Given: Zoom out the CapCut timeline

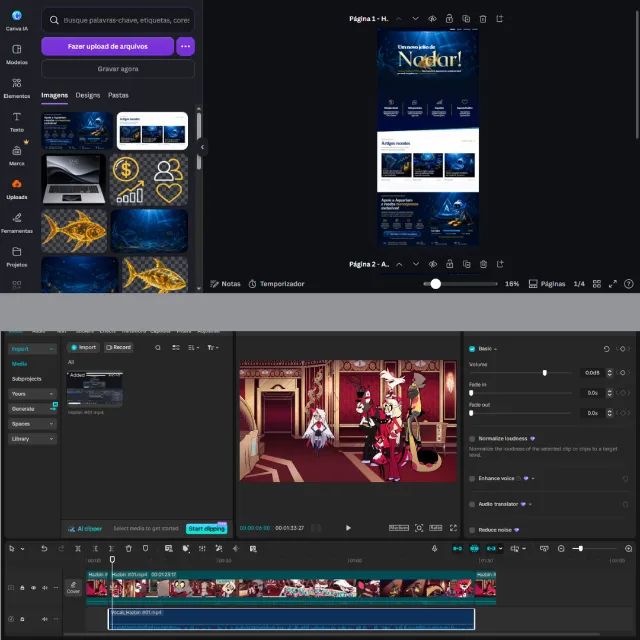Looking at the screenshot, I should [x=561, y=549].
